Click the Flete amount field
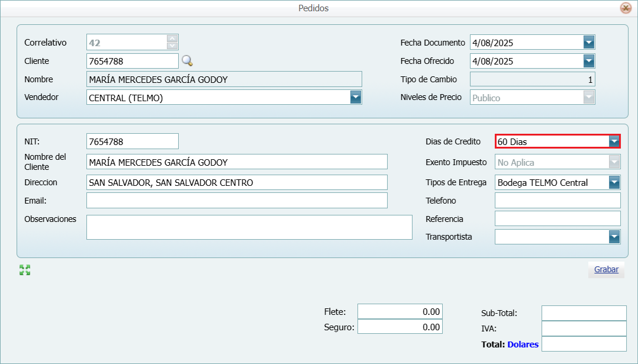The height and width of the screenshot is (364, 638). click(399, 312)
